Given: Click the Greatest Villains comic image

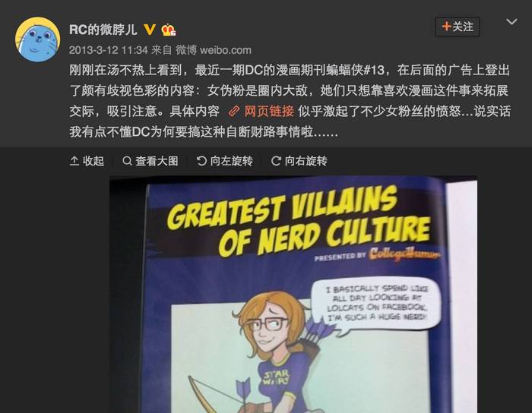Looking at the screenshot, I should point(293,295).
